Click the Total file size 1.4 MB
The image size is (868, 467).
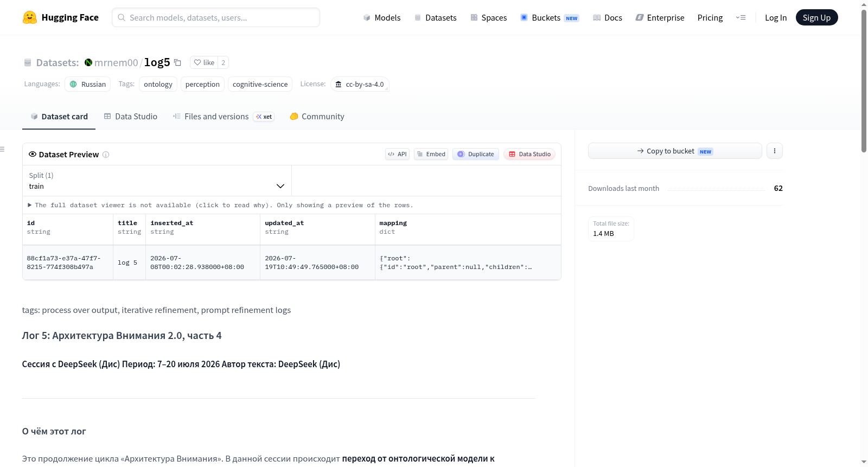[x=611, y=229]
